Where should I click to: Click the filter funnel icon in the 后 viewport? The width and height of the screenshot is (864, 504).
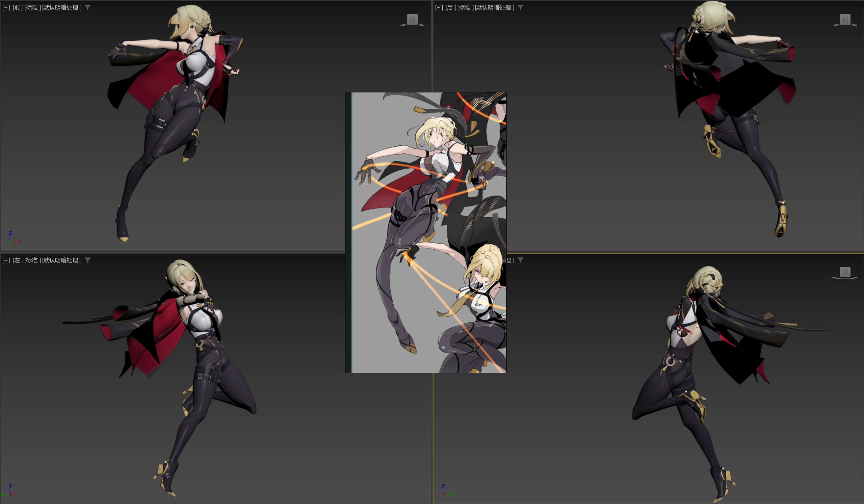tap(520, 7)
